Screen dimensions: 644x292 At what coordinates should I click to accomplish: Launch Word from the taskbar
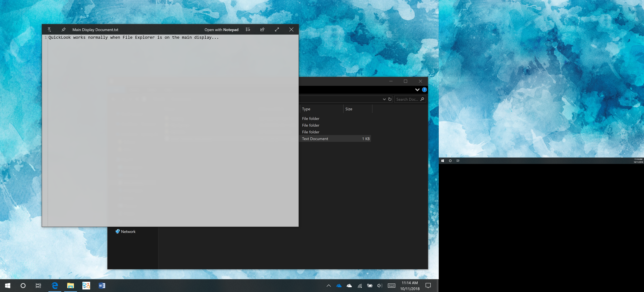tap(102, 285)
